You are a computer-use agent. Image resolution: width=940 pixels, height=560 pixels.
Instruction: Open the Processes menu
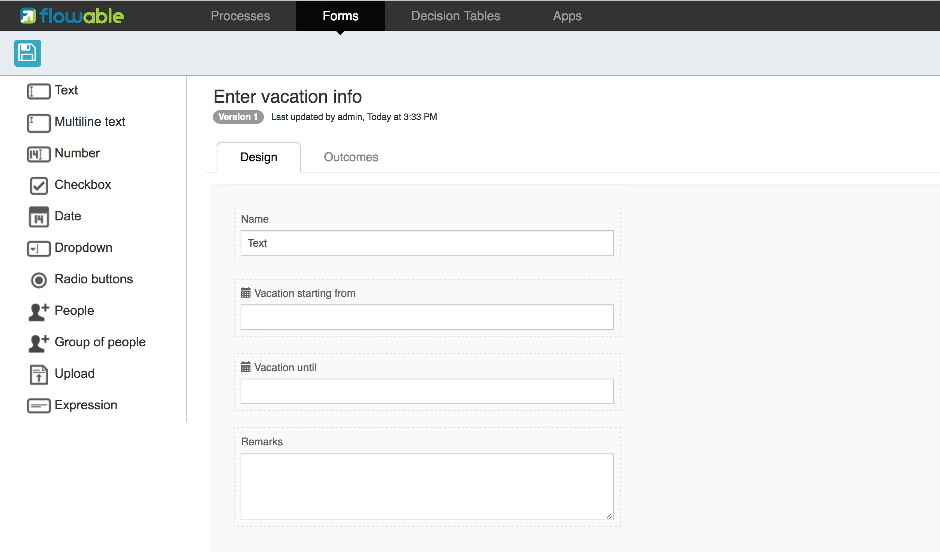(240, 16)
